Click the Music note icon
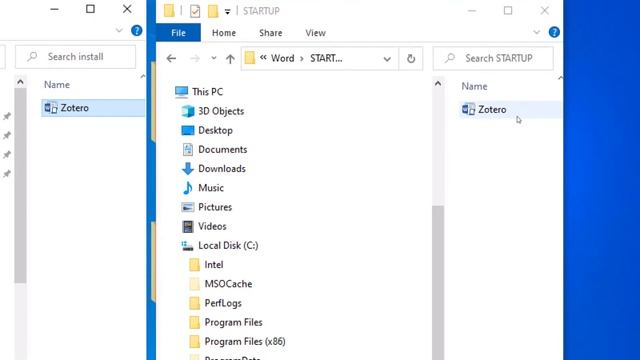This screenshot has height=360, width=640. click(x=188, y=188)
